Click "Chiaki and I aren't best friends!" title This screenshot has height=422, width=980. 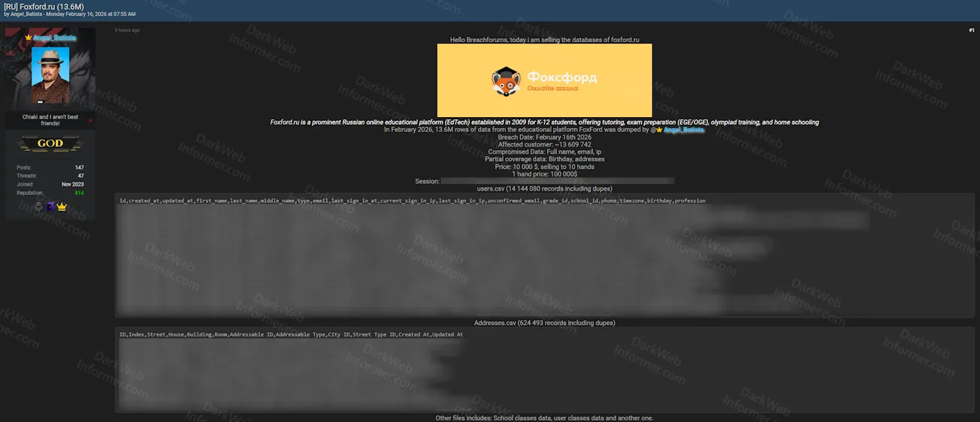click(50, 120)
